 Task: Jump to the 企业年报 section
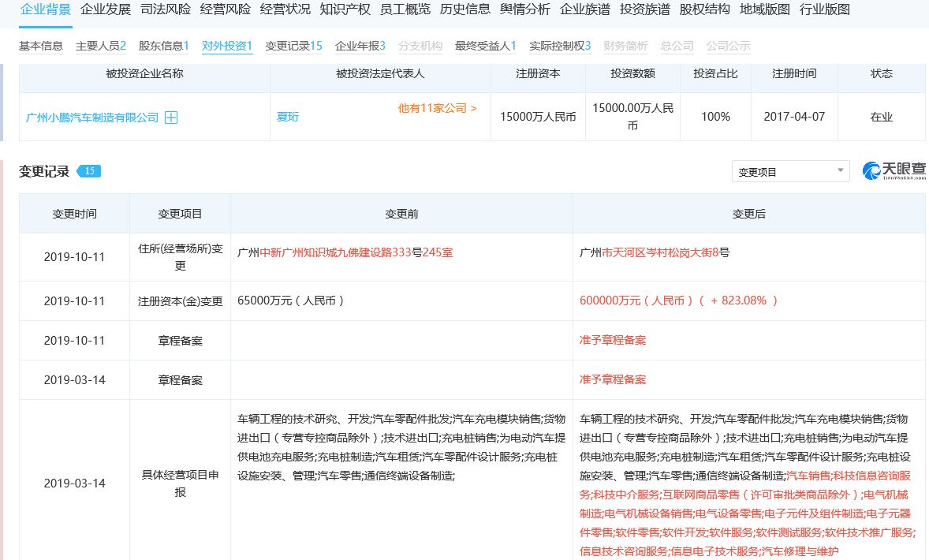point(360,46)
